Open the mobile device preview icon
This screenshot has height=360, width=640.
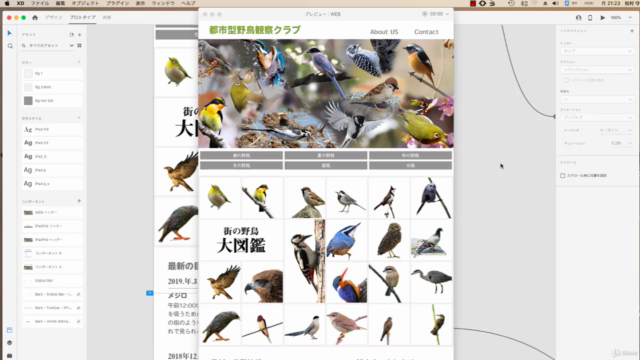coord(590,18)
